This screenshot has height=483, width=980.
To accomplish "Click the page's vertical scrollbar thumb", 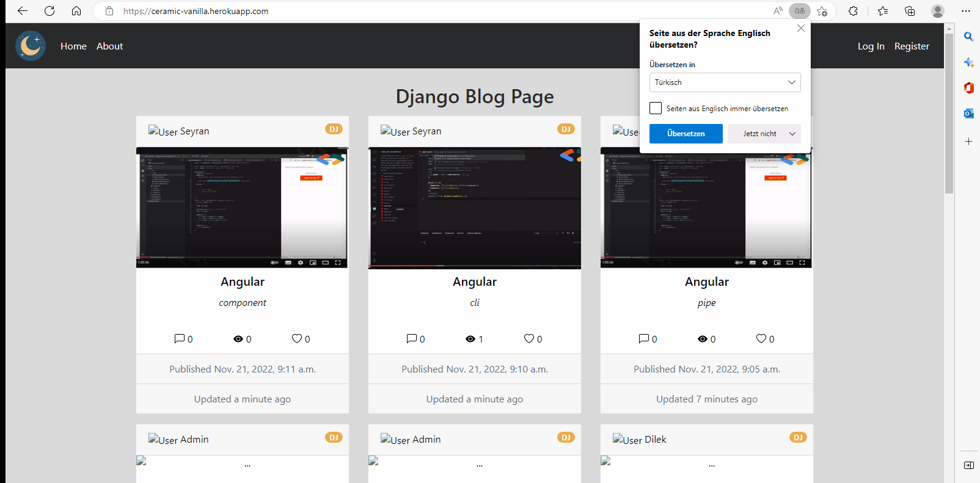I will tap(949, 113).
